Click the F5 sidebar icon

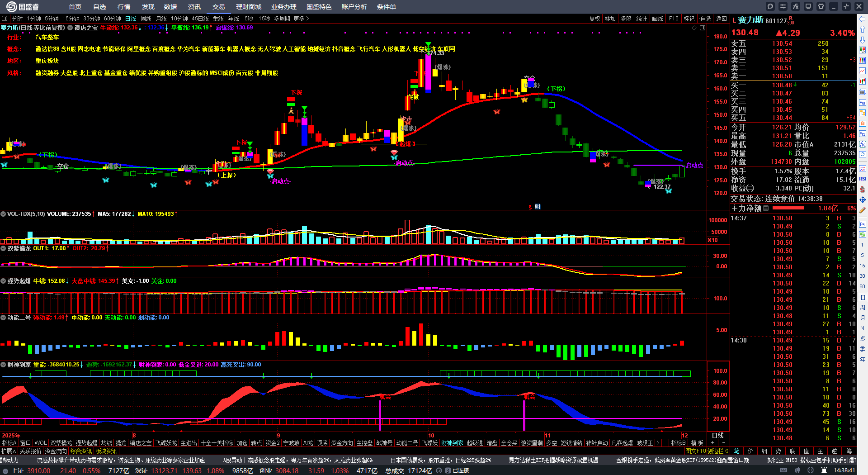[x=863, y=224]
